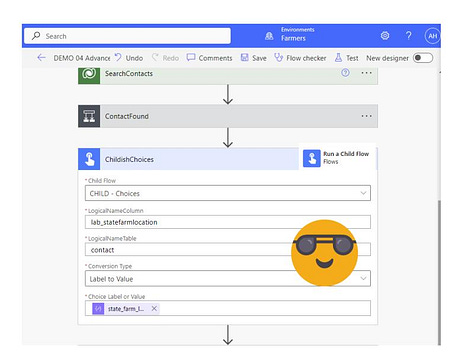Click the Conversion Type dropdown chevron

[363, 278]
